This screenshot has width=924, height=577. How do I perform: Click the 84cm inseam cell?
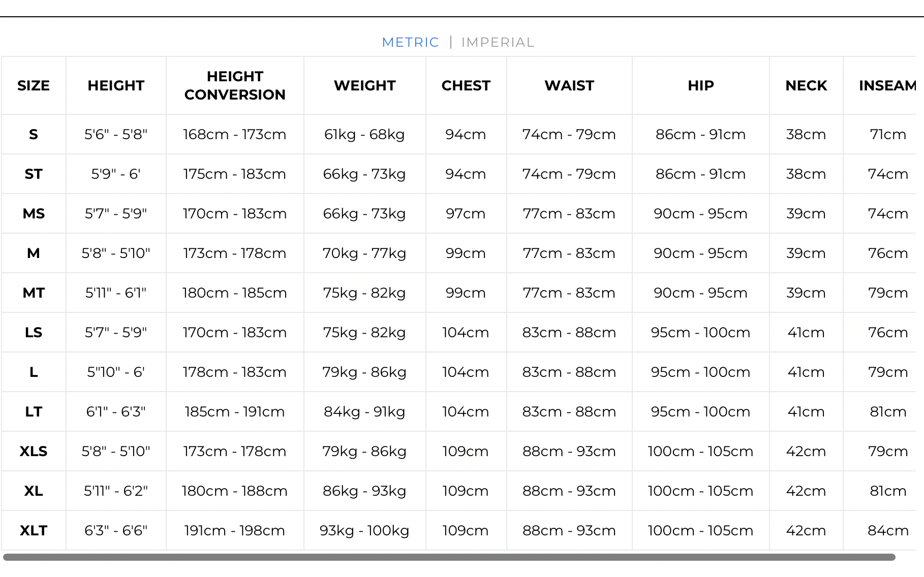click(x=888, y=531)
